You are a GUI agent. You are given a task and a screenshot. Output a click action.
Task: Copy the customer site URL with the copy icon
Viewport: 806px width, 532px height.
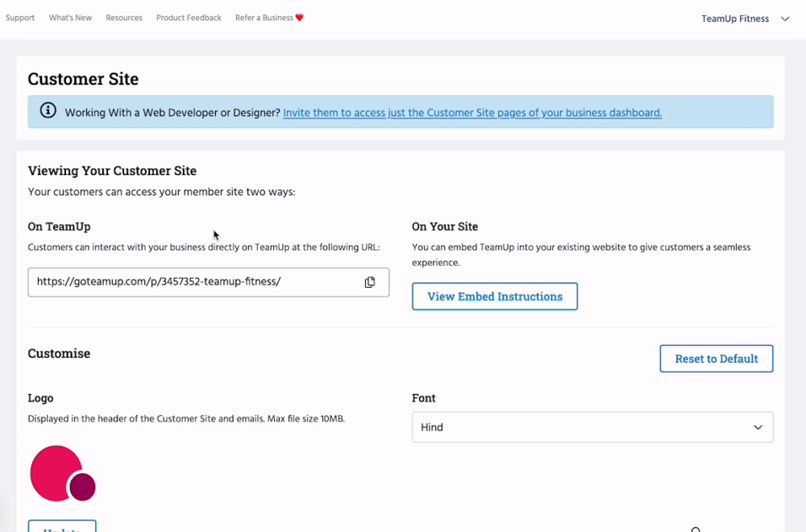pyautogui.click(x=370, y=282)
